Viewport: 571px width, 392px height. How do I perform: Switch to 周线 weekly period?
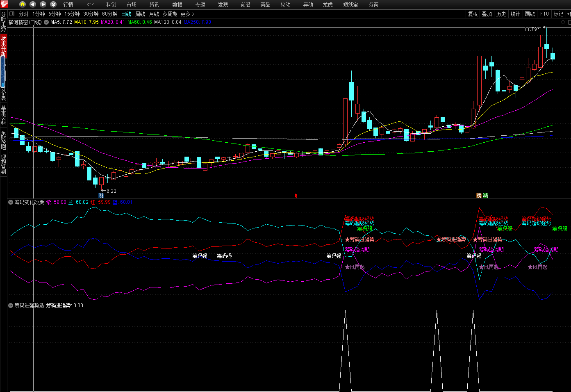pos(140,14)
